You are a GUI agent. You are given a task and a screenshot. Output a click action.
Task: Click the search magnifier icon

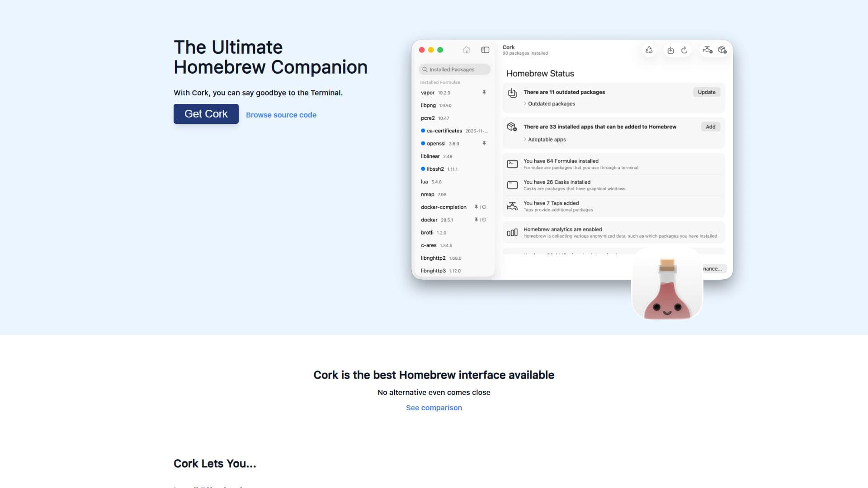pyautogui.click(x=425, y=70)
